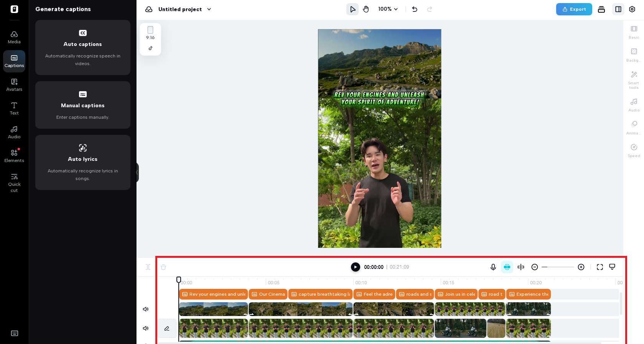This screenshot has width=644, height=344.
Task: Select the 'Our Cinema' caption clip
Action: click(268, 294)
